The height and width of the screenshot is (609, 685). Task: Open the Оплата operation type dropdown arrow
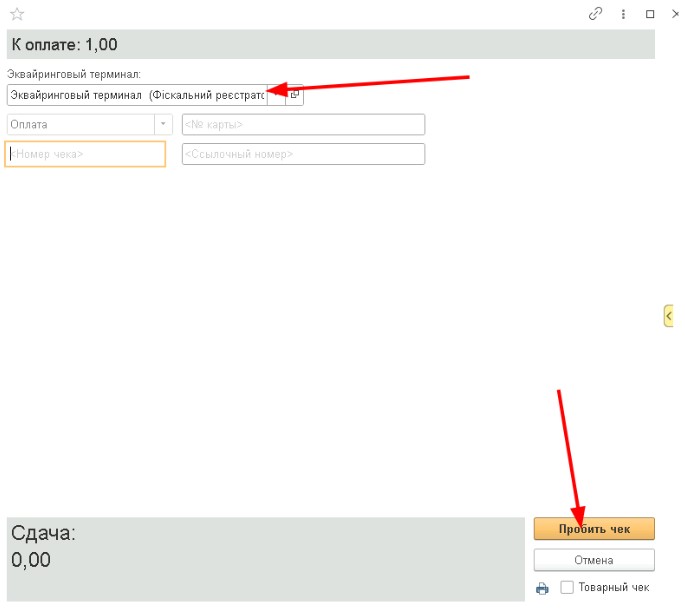pos(163,125)
